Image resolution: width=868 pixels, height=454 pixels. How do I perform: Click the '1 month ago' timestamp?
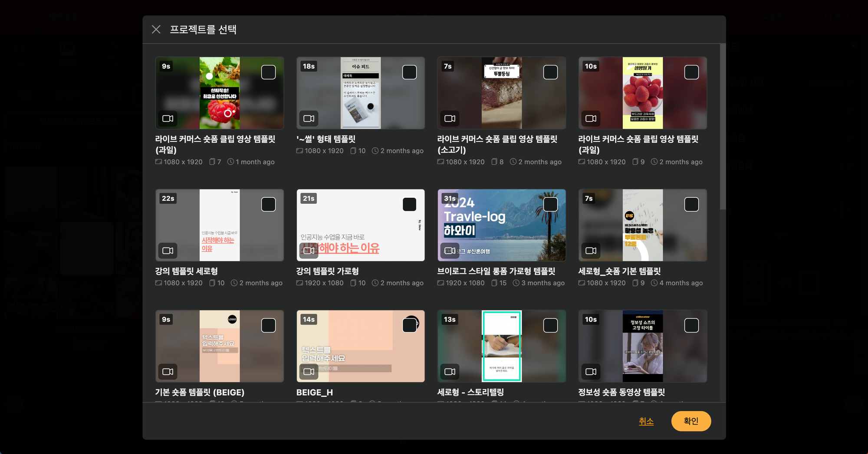251,162
